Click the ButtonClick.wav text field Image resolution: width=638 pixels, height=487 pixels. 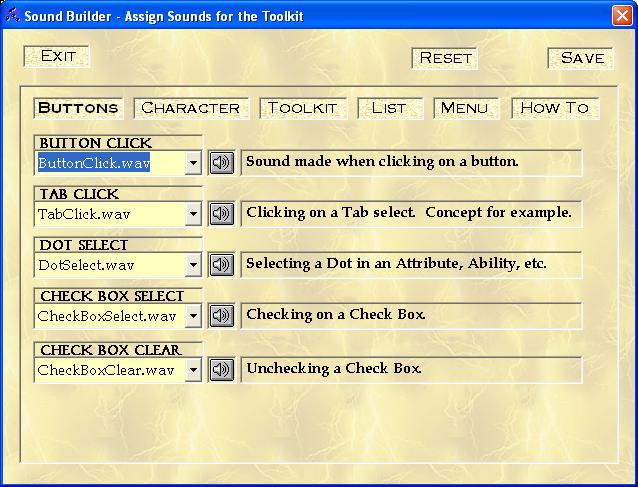click(109, 162)
